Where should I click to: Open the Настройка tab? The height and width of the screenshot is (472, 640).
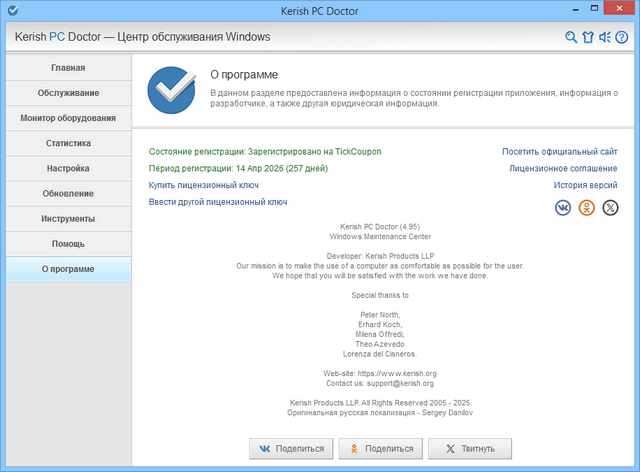pos(68,168)
